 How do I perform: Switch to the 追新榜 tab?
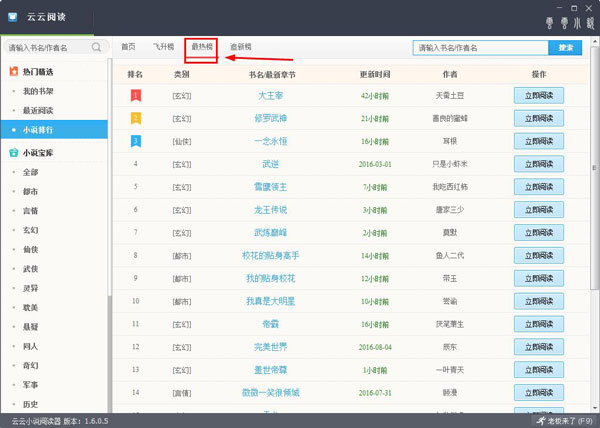point(241,47)
